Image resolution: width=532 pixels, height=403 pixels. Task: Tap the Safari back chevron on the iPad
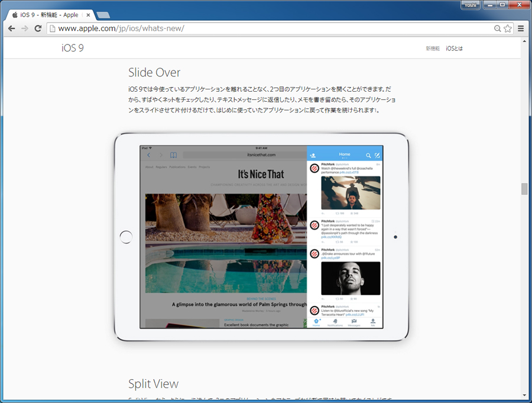[x=148, y=155]
